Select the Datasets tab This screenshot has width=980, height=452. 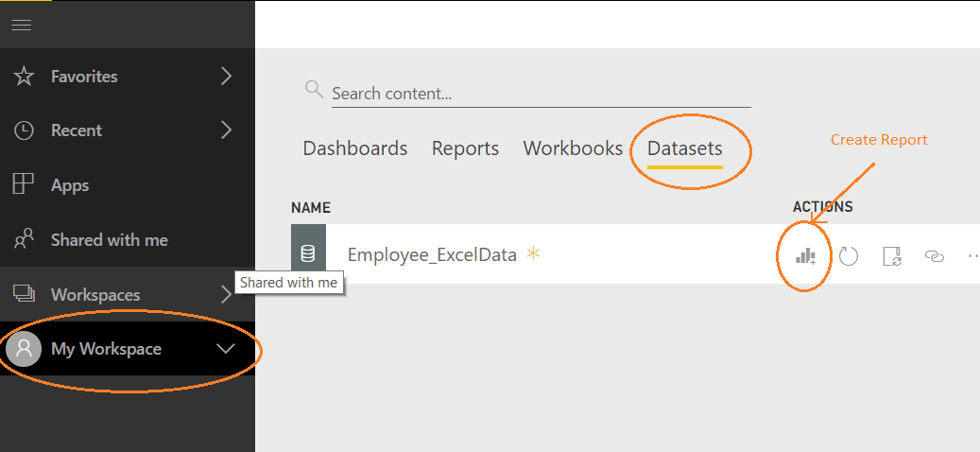[x=685, y=149]
